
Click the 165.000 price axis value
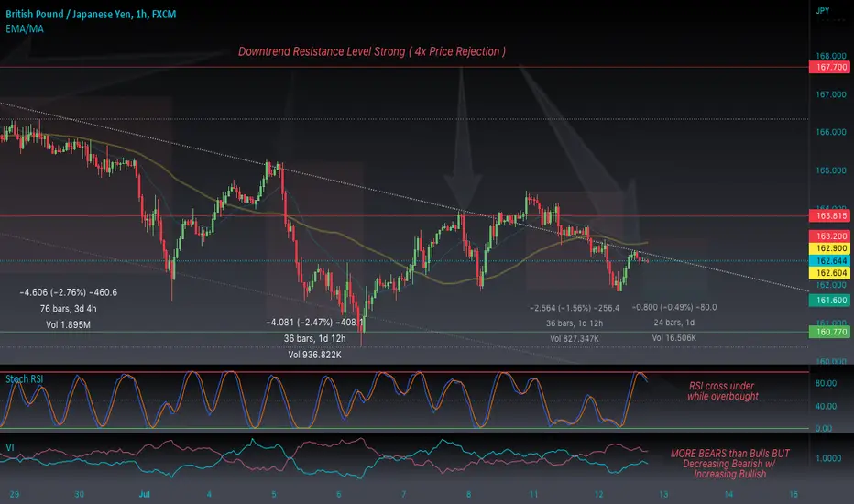(x=830, y=170)
